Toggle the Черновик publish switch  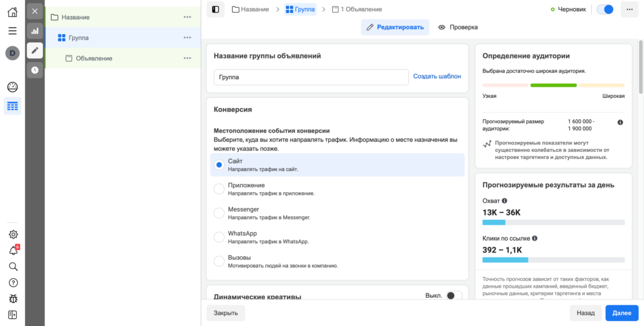[x=604, y=9]
